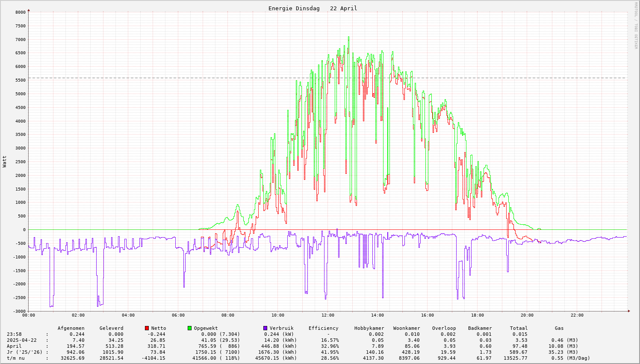The width and height of the screenshot is (640, 364).
Task: Click the green Opgewekt legend swatch
Action: tap(190, 328)
